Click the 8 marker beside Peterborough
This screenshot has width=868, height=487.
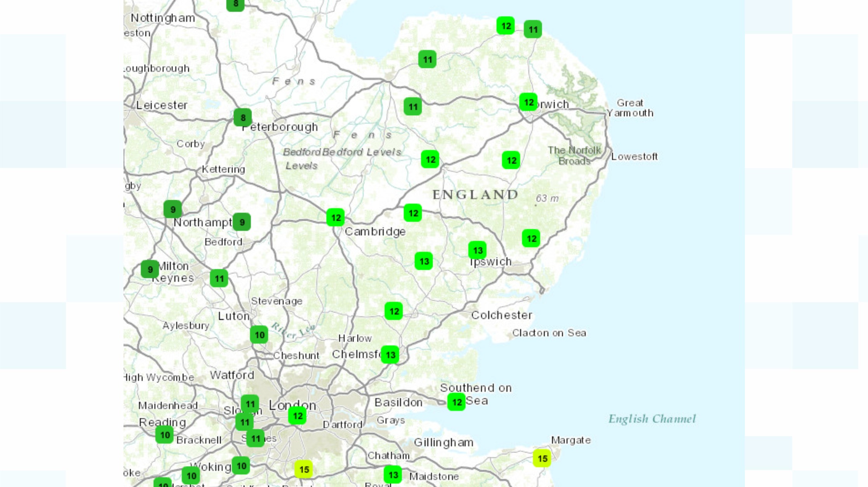(x=243, y=118)
